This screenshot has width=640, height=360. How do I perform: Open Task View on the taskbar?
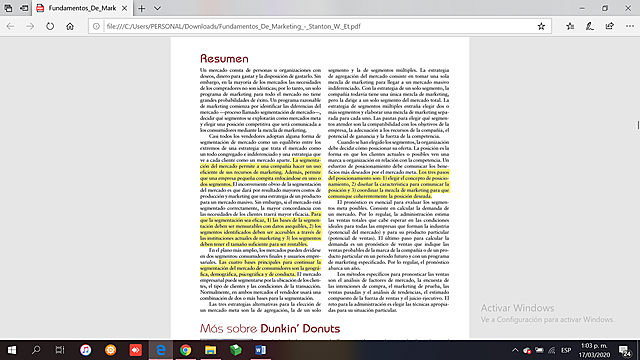tap(60, 350)
